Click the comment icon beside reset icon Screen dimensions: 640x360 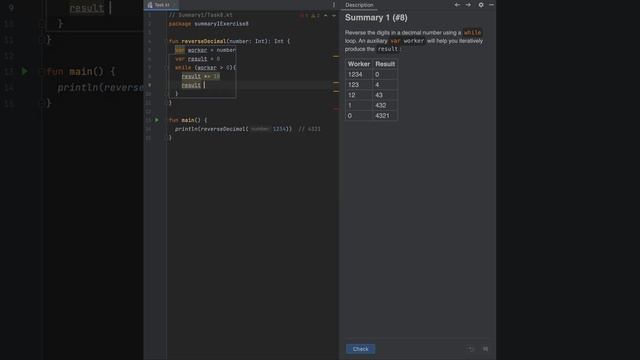pyautogui.click(x=485, y=349)
